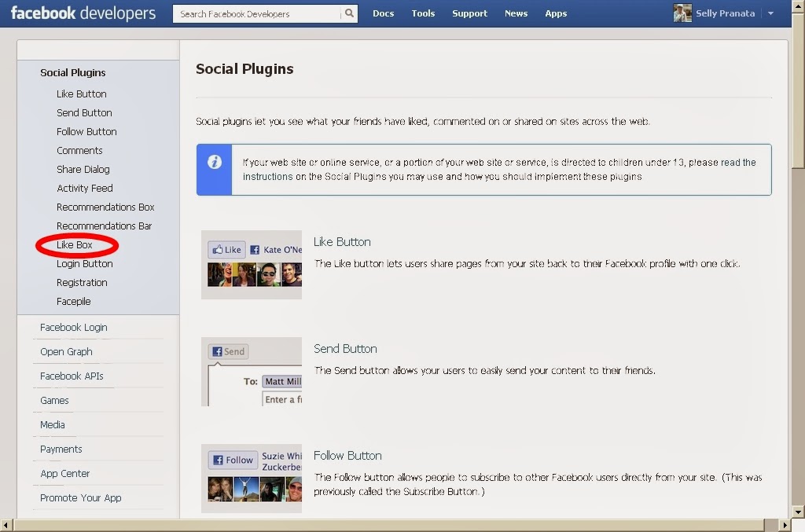Screen dimensions: 805x532
Task: Open Login Button in sidebar
Action: point(85,264)
